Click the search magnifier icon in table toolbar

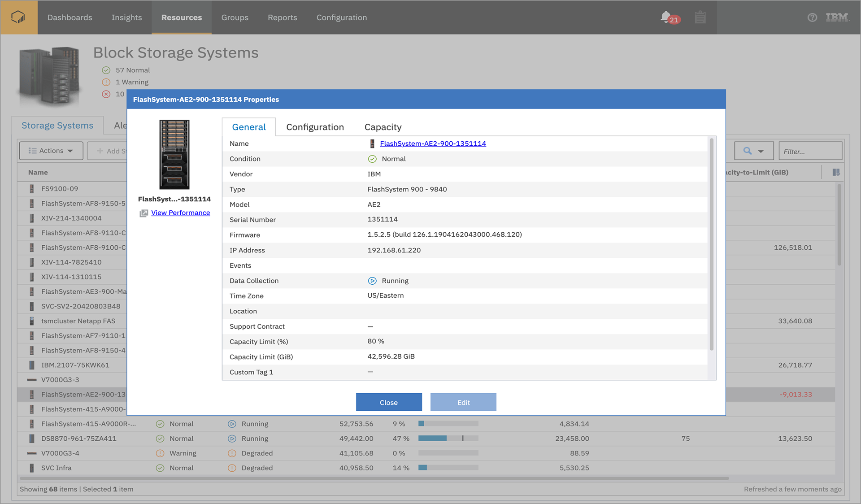click(748, 151)
